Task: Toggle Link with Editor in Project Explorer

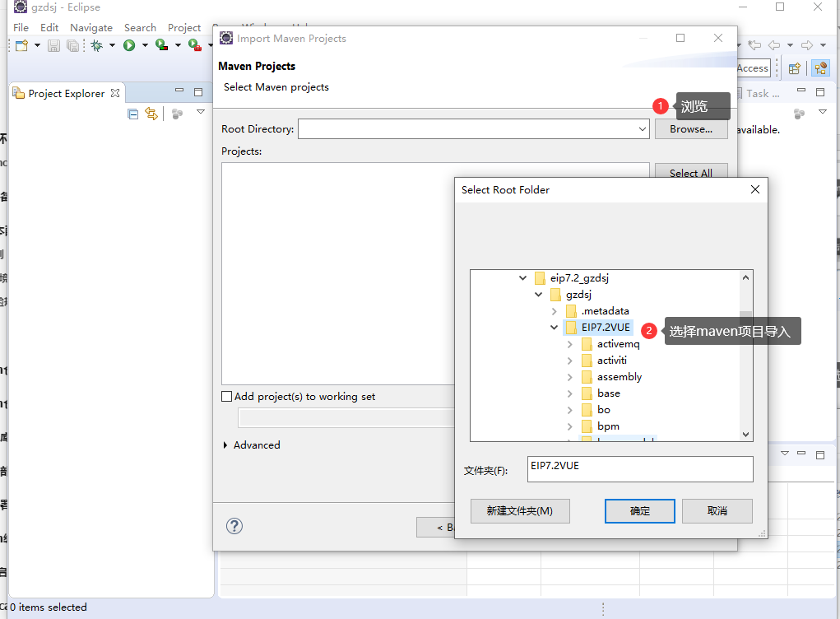Action: pyautogui.click(x=151, y=114)
